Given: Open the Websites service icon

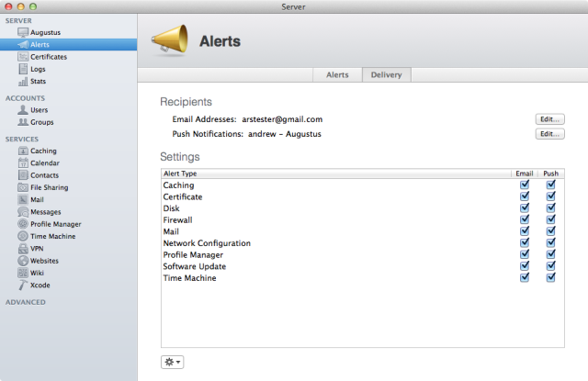Looking at the screenshot, I should coord(23,261).
